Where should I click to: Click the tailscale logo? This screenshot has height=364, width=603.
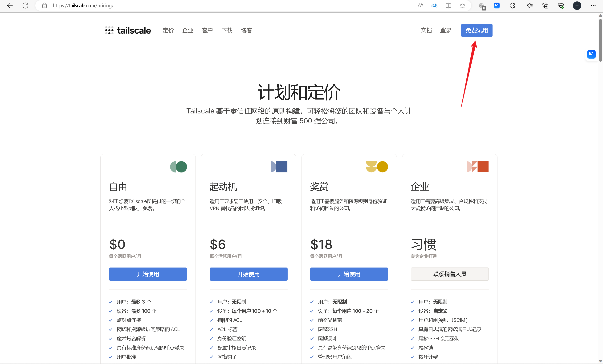128,30
